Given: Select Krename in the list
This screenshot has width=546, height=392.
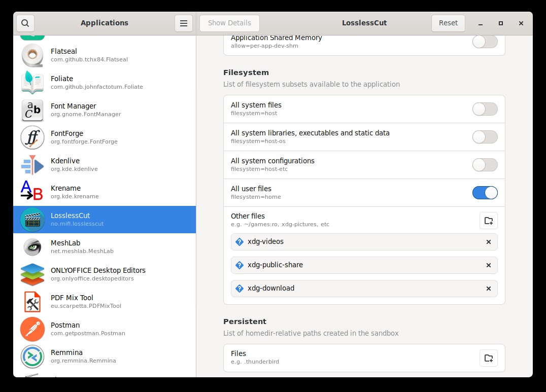Looking at the screenshot, I should coord(105,192).
